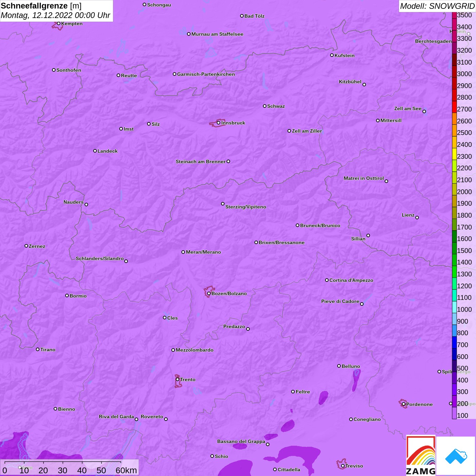The height and width of the screenshot is (476, 476).
Task: Click the Cles marker dot
Action: pos(165,318)
